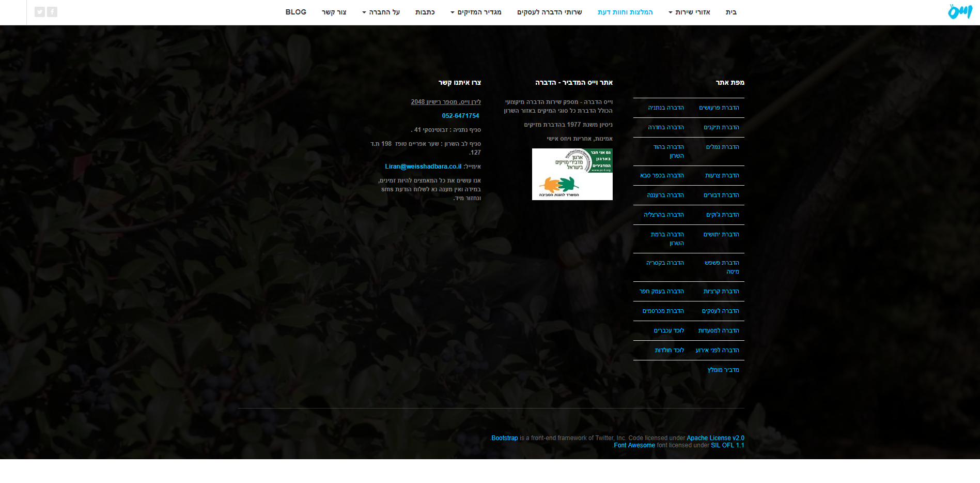Open the הדברת פשפש מיטה link

(722, 267)
